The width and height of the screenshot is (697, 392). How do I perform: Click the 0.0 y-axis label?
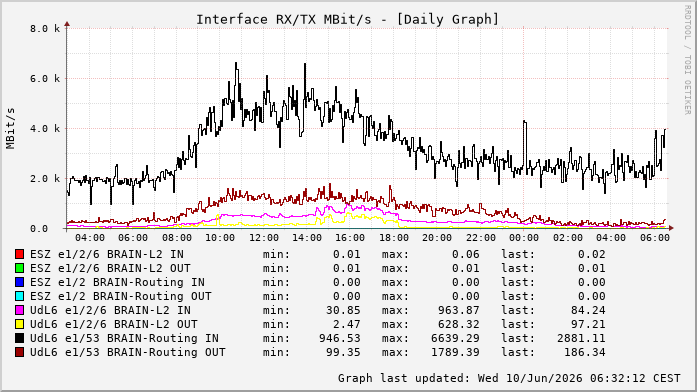coord(39,229)
